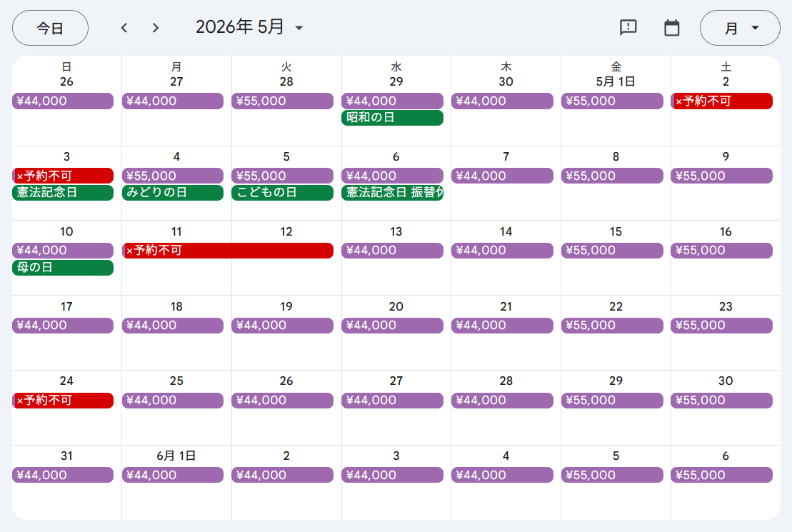Open the 母の日 event on May 10
The image size is (792, 532).
(x=63, y=268)
